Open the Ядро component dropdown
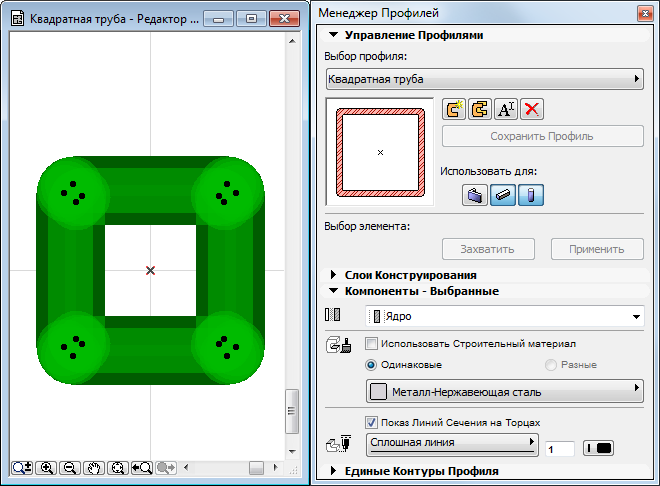Image resolution: width=660 pixels, height=486 pixels. coord(504,316)
